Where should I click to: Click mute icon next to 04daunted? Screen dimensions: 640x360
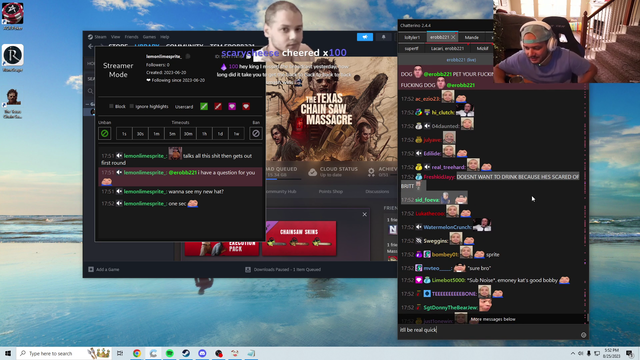427,126
